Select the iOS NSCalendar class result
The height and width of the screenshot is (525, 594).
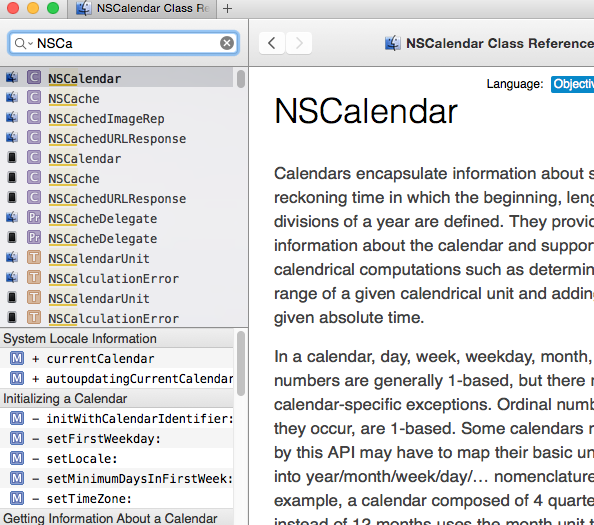[117, 158]
